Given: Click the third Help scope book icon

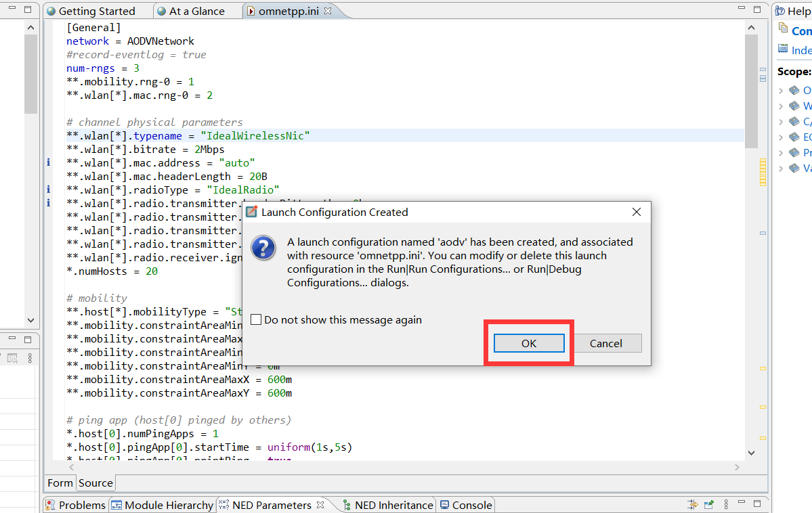Looking at the screenshot, I should 794,121.
